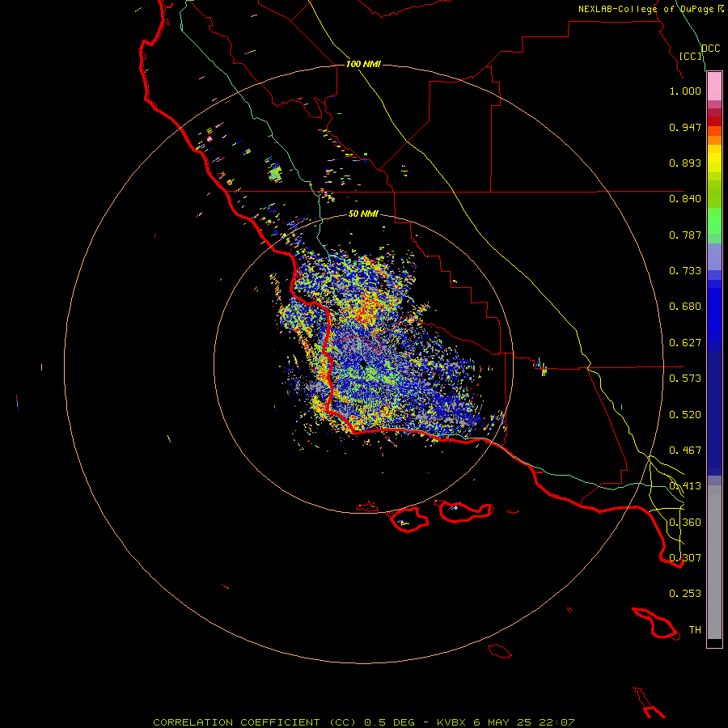Click the DCC label above the color bar
Screen dimensions: 728x728
click(711, 49)
